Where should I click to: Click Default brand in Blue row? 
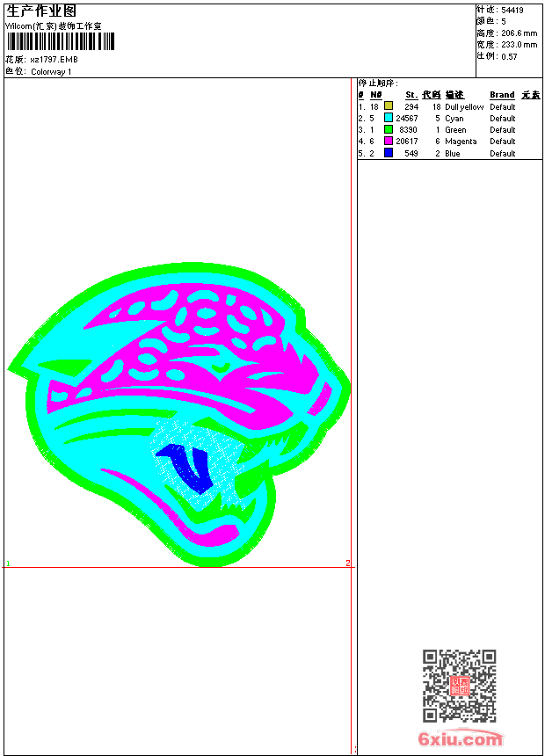point(503,154)
